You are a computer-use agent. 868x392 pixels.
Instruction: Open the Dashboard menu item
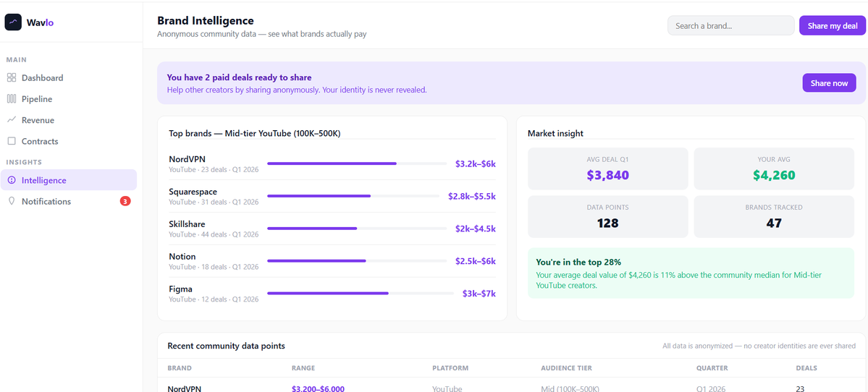tap(69, 78)
